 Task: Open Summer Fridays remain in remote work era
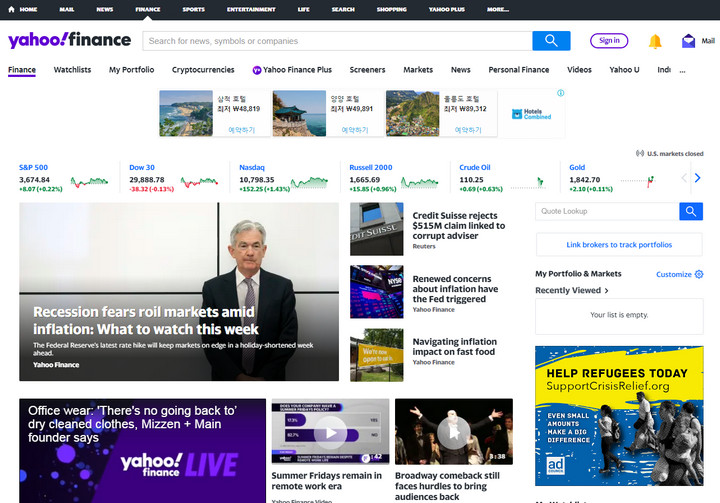326,481
